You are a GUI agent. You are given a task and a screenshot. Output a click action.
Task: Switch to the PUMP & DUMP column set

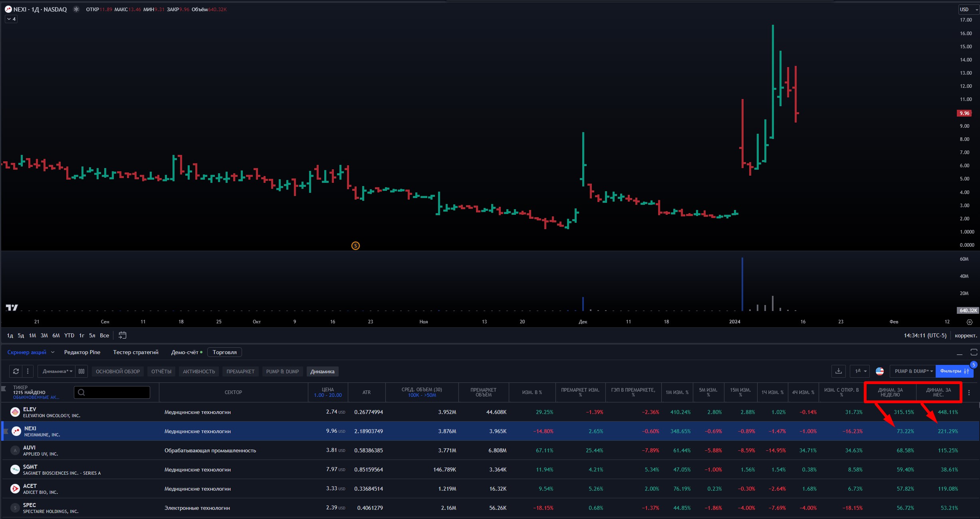pyautogui.click(x=283, y=372)
